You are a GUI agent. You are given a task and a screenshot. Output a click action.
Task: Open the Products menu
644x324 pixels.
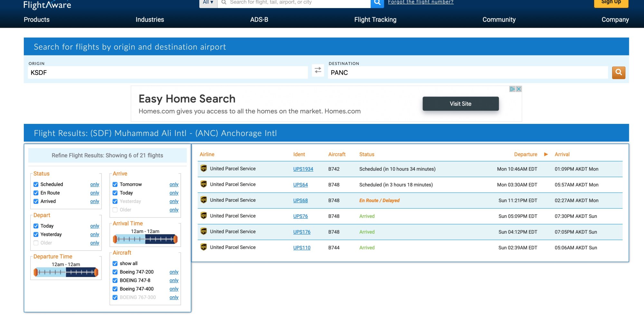click(x=37, y=20)
